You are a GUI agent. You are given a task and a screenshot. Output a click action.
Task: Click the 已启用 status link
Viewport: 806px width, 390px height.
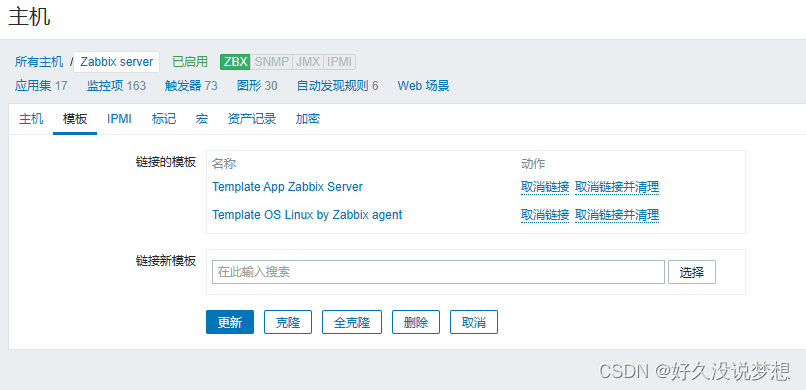tap(190, 62)
